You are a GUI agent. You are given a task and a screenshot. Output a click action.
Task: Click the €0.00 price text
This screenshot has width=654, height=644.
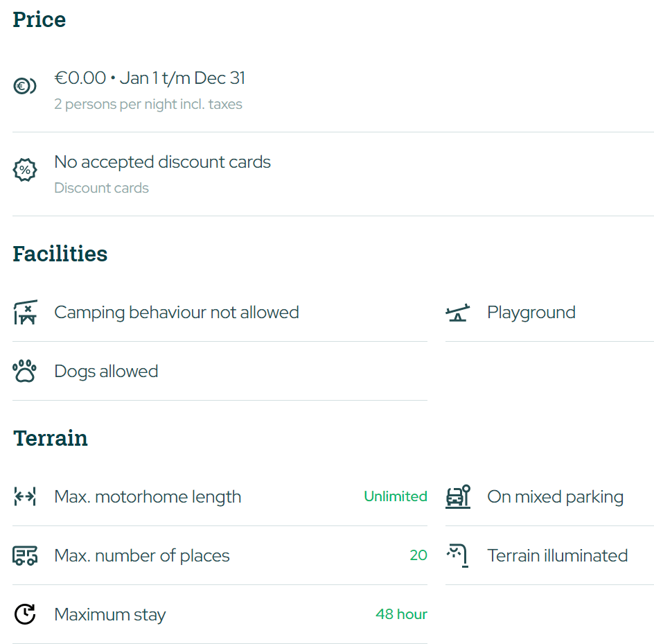pyautogui.click(x=80, y=78)
